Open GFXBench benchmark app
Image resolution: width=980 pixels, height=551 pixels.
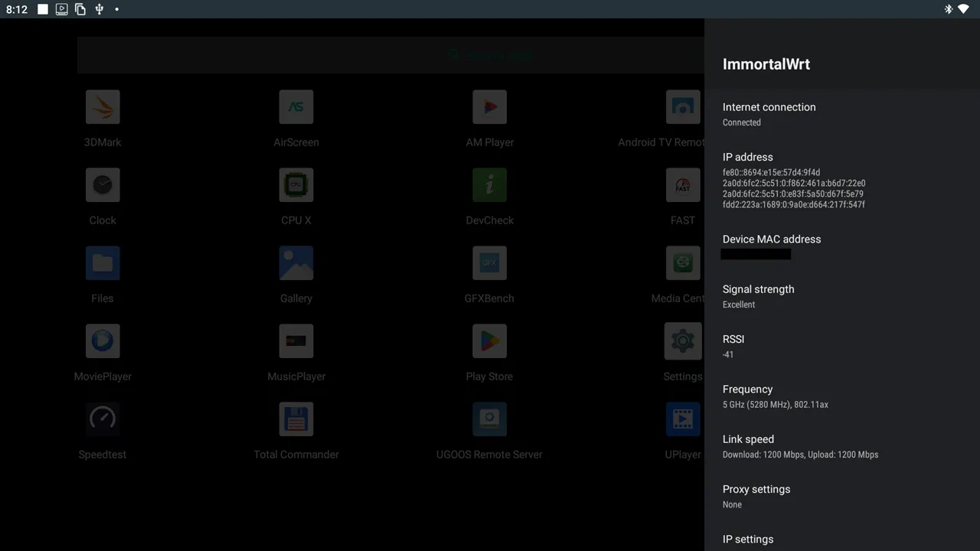click(489, 263)
